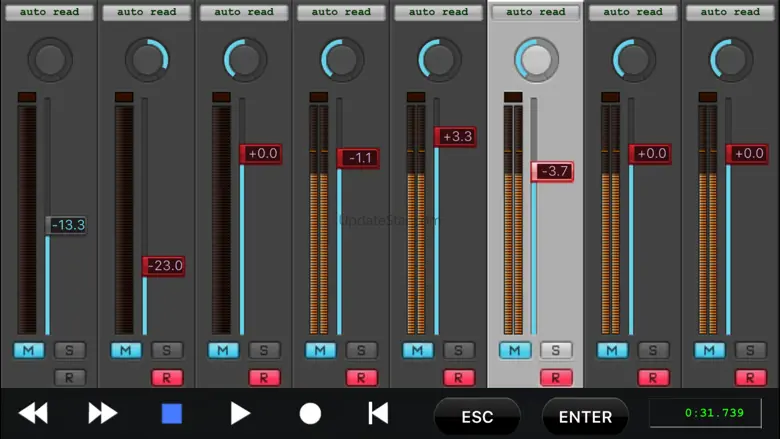Click the round record button in transport

(x=310, y=413)
